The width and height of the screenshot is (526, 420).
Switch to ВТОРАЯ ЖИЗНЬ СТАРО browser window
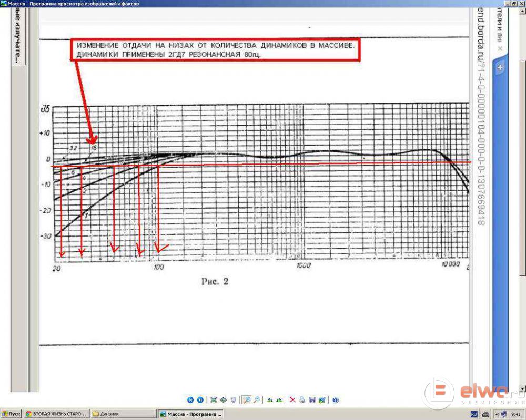[x=56, y=414]
